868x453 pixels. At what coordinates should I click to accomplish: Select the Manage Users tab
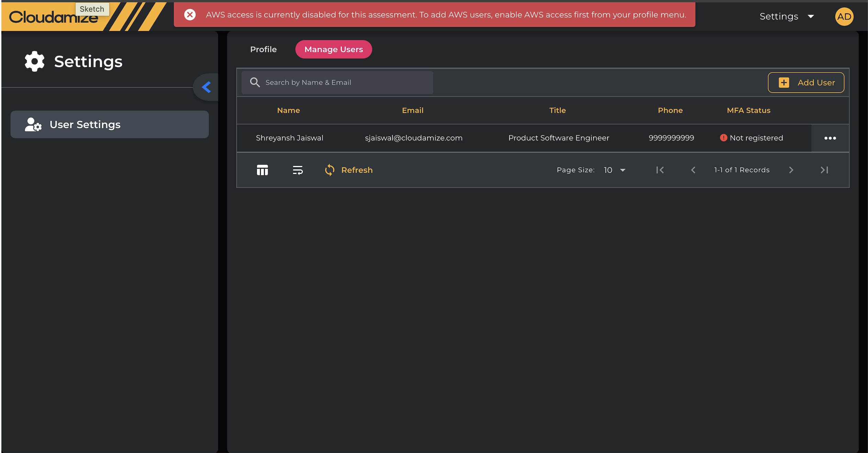pos(333,49)
